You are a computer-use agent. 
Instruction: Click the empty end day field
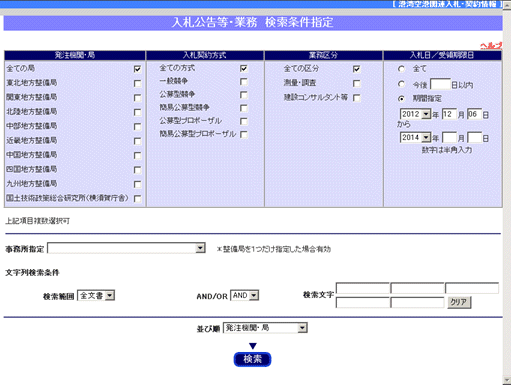[x=475, y=138]
